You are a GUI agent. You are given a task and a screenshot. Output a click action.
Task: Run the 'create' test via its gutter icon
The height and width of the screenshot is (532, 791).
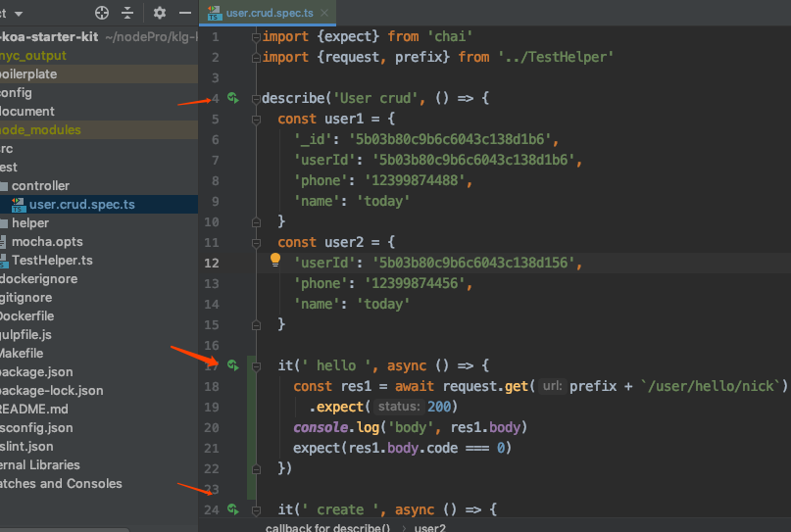click(232, 509)
